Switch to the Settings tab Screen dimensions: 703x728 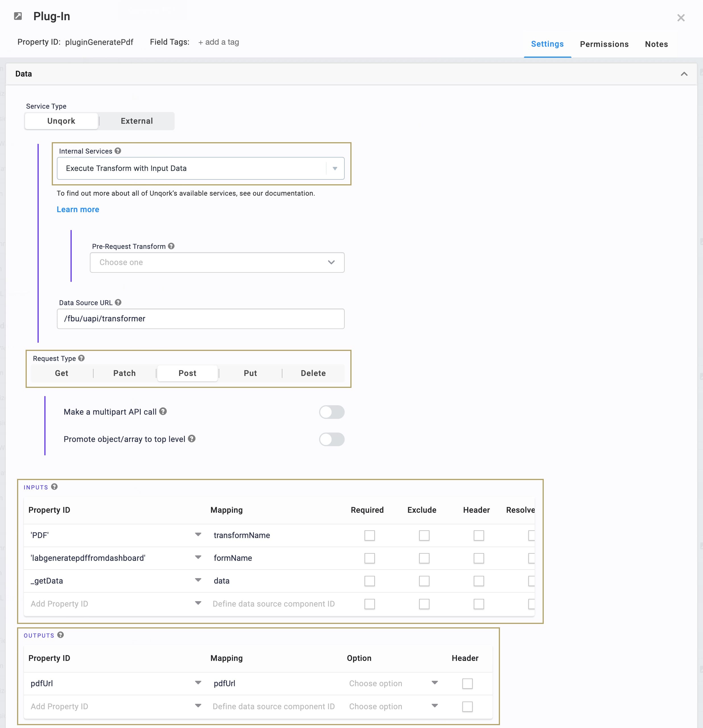[x=547, y=44]
